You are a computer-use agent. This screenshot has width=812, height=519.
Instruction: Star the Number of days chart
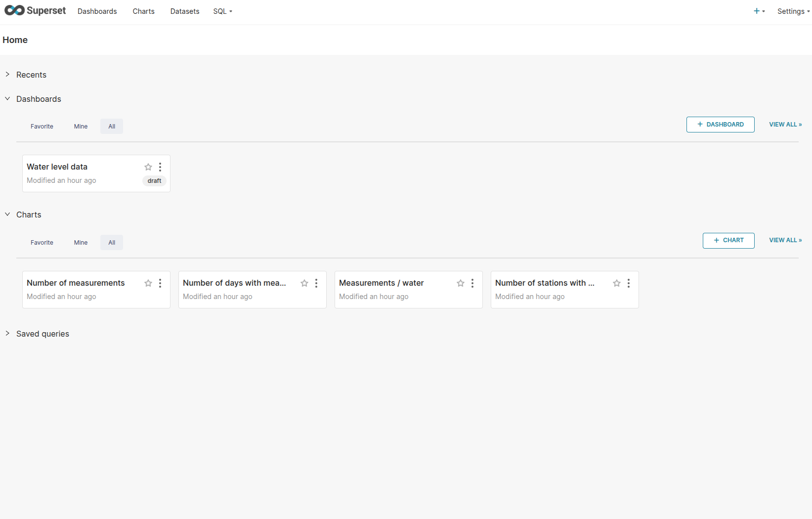coord(304,283)
